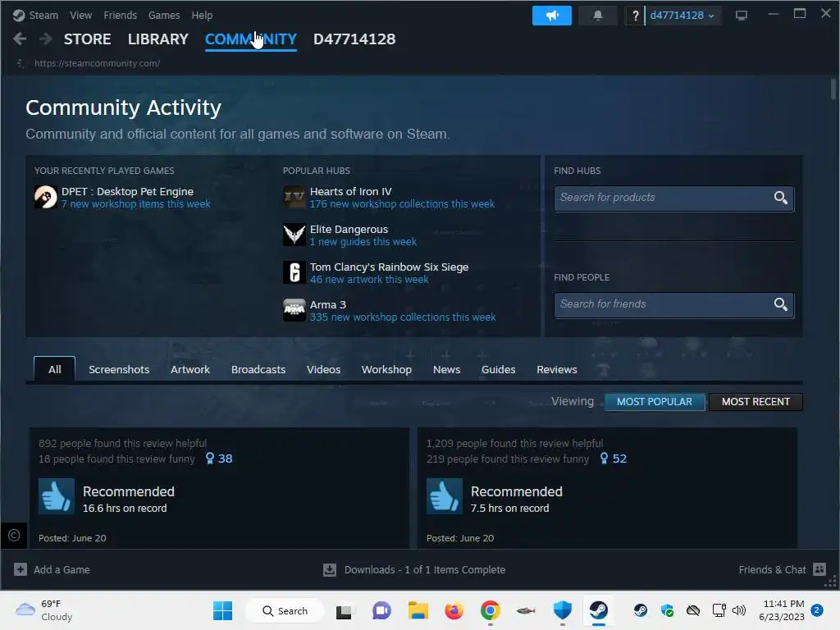Open the D47714128 profile section
Image resolution: width=840 pixels, height=630 pixels.
pyautogui.click(x=354, y=39)
